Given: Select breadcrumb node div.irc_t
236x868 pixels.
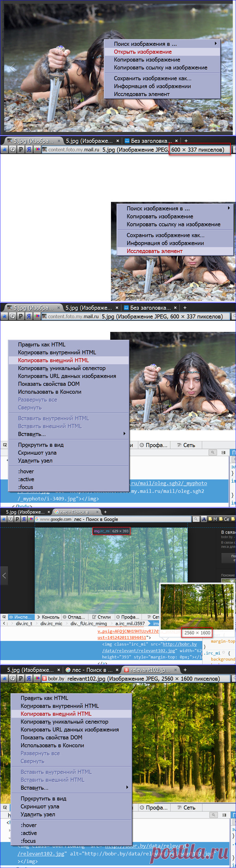Looking at the screenshot, I should [x=24, y=624].
